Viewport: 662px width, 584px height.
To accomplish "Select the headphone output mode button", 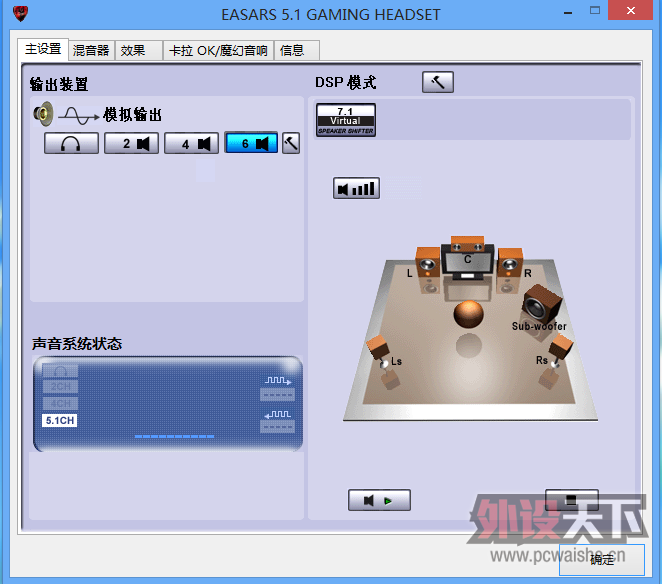I will click(x=71, y=144).
